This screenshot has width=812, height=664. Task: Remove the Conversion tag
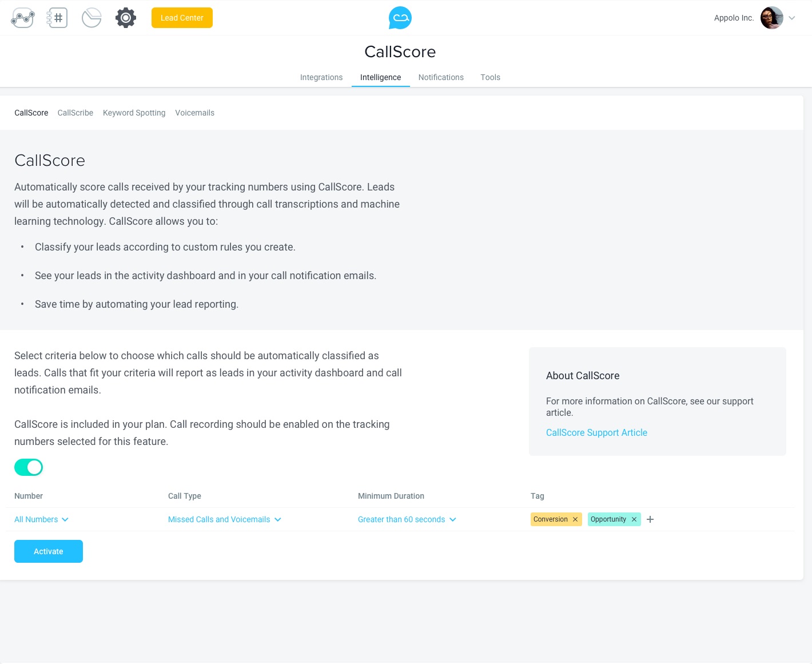coord(575,519)
